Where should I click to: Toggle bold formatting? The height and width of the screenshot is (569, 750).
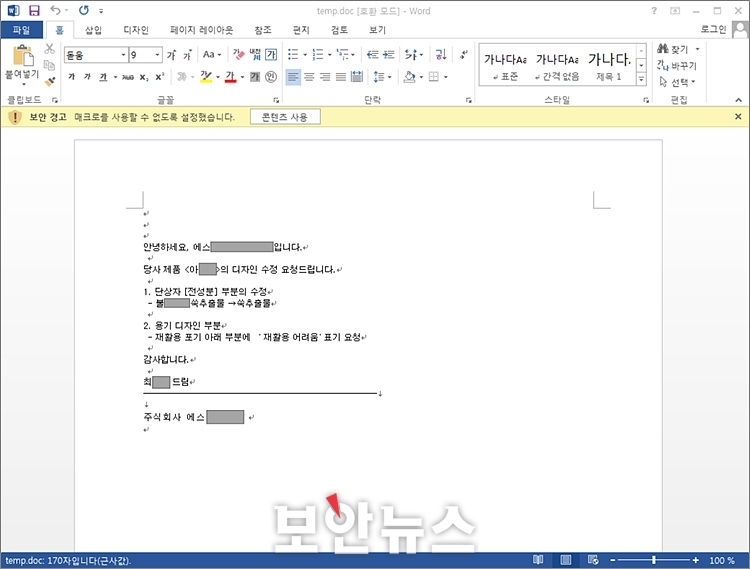click(x=72, y=77)
